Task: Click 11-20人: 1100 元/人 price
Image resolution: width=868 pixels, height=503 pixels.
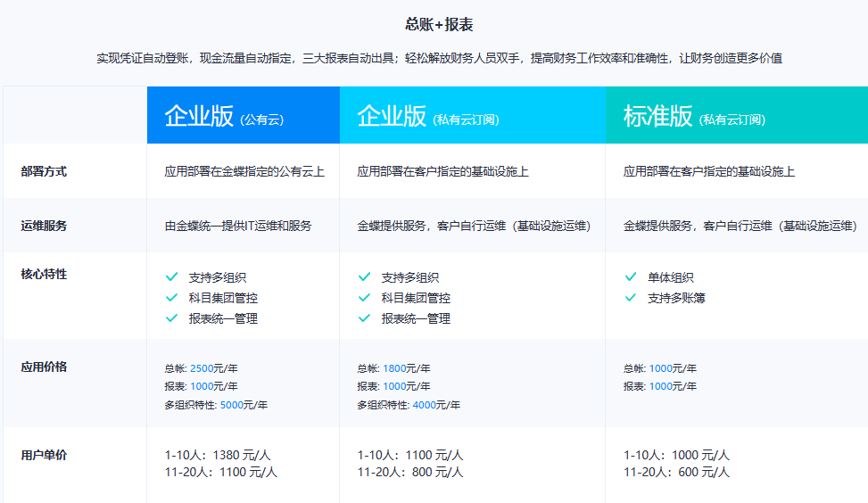Action: click(221, 472)
